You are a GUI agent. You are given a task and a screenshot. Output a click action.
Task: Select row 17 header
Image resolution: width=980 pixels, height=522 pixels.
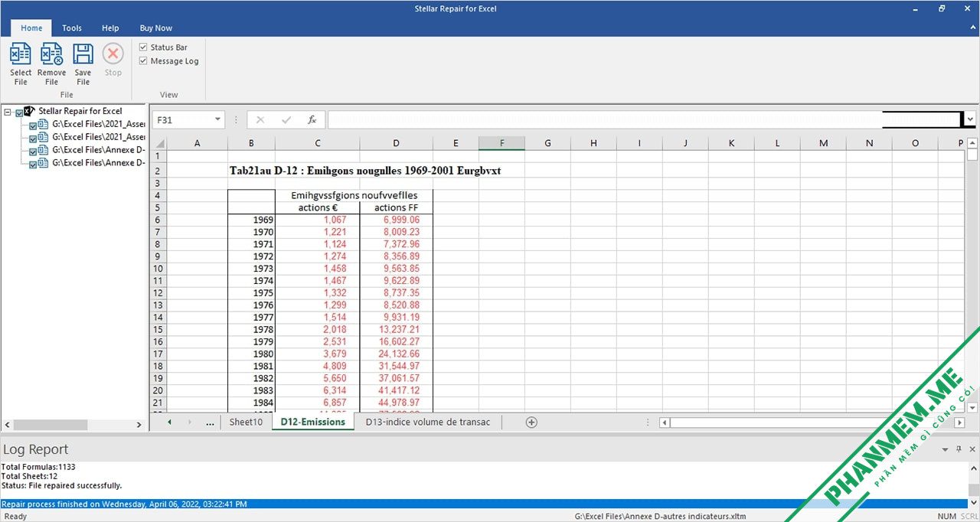click(x=158, y=354)
